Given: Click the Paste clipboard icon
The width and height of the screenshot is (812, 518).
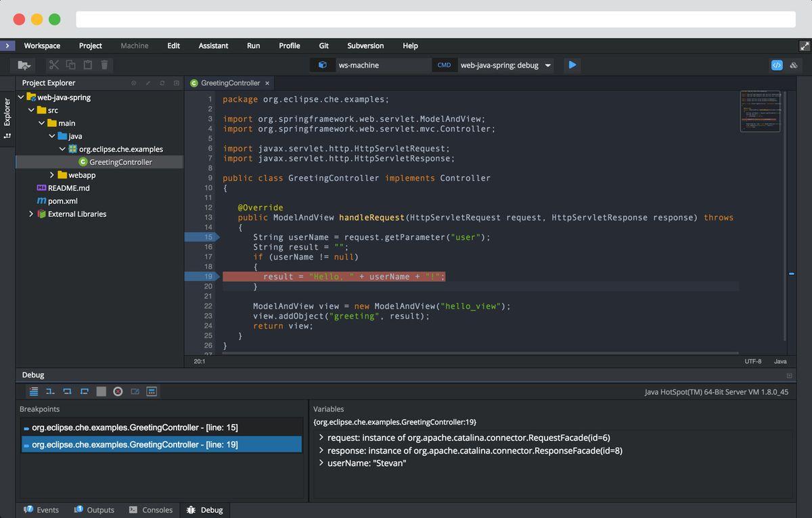Looking at the screenshot, I should click(x=88, y=65).
